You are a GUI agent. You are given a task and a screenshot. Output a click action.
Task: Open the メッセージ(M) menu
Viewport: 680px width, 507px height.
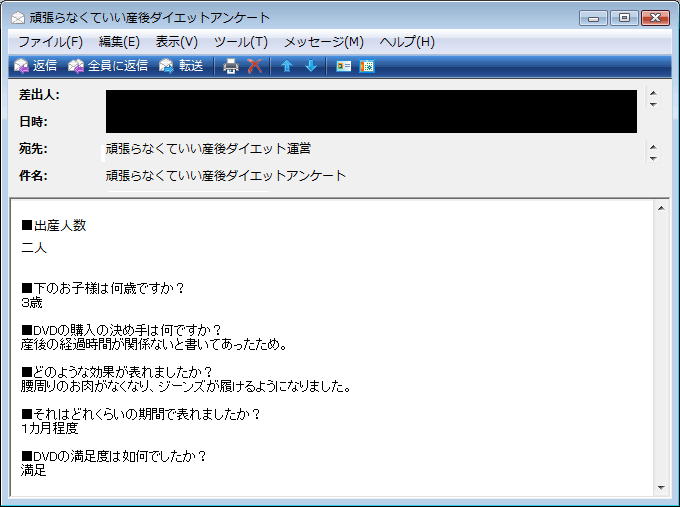pos(324,42)
